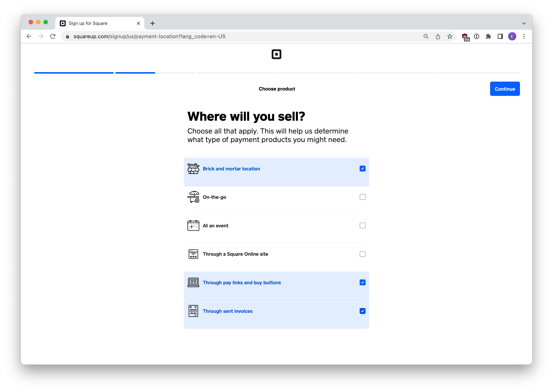Click the pay links and buy buttons icon
Viewport: 553px width, 392px height.
193,282
